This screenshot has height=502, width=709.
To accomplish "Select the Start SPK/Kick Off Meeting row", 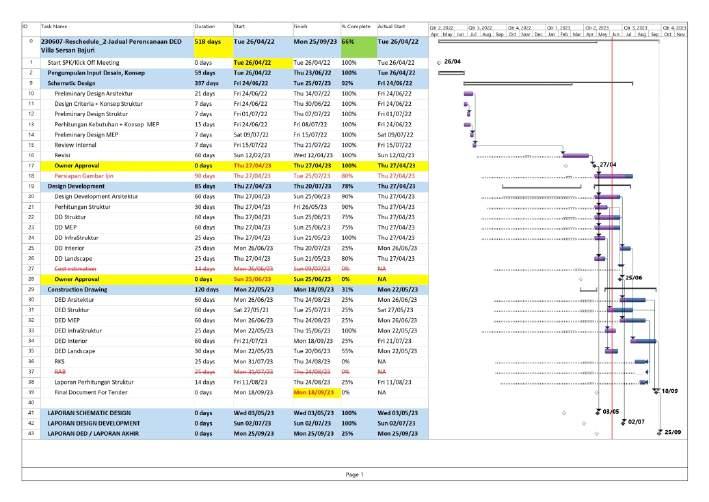I will coord(225,63).
